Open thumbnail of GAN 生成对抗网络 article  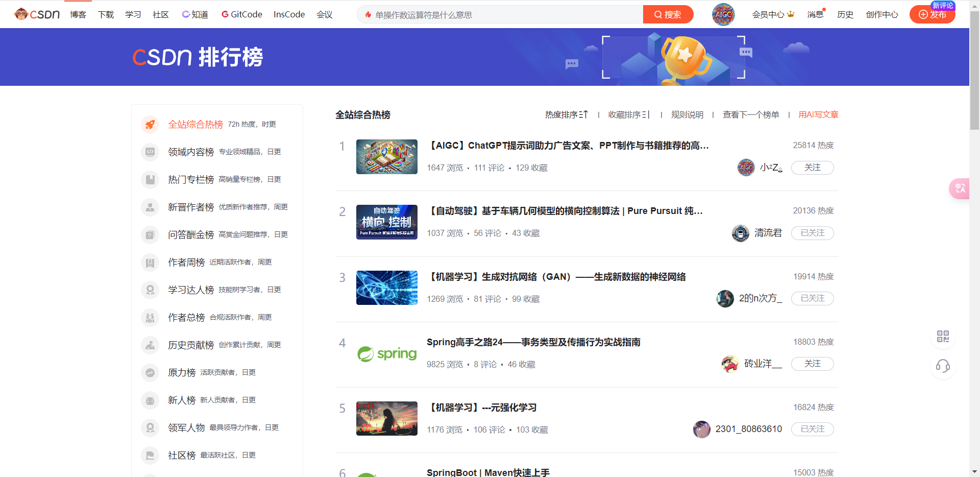pyautogui.click(x=387, y=288)
